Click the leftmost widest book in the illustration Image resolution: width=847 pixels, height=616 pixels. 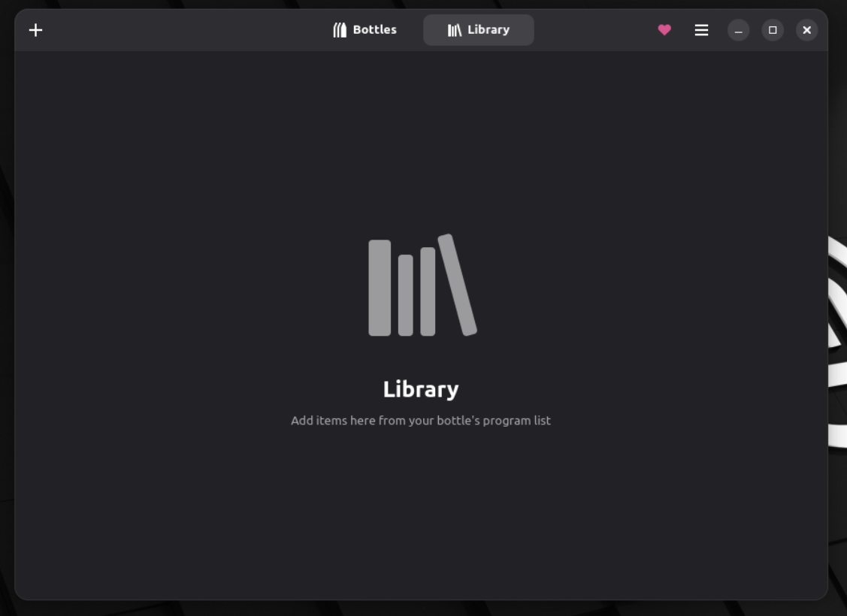(380, 288)
